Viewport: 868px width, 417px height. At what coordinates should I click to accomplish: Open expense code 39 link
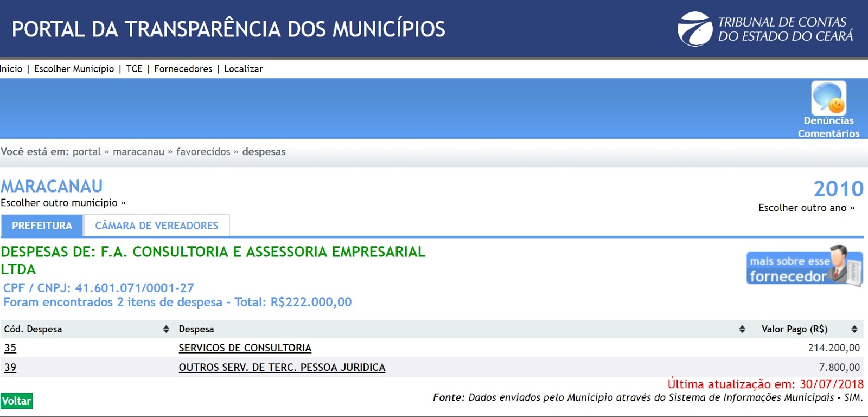pos(10,368)
